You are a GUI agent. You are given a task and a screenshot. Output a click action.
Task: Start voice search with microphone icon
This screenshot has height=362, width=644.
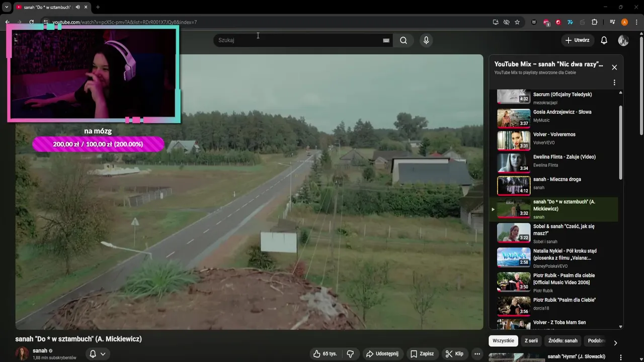point(426,40)
